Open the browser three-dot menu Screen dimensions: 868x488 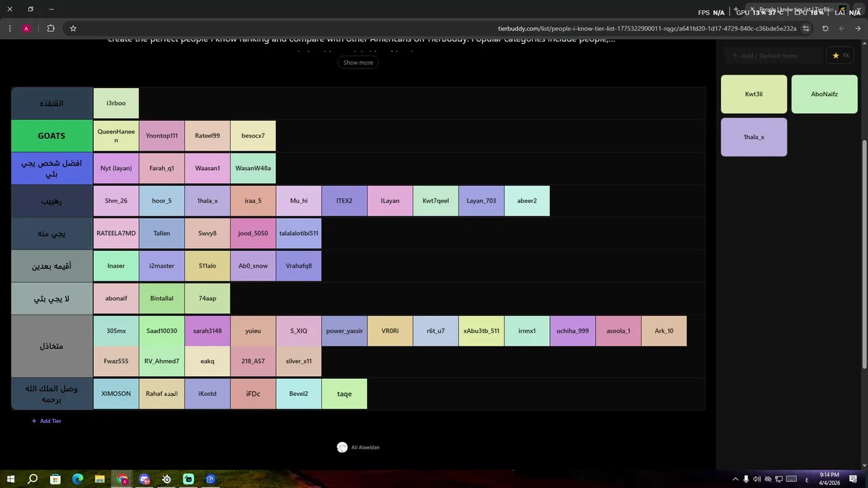(x=9, y=28)
